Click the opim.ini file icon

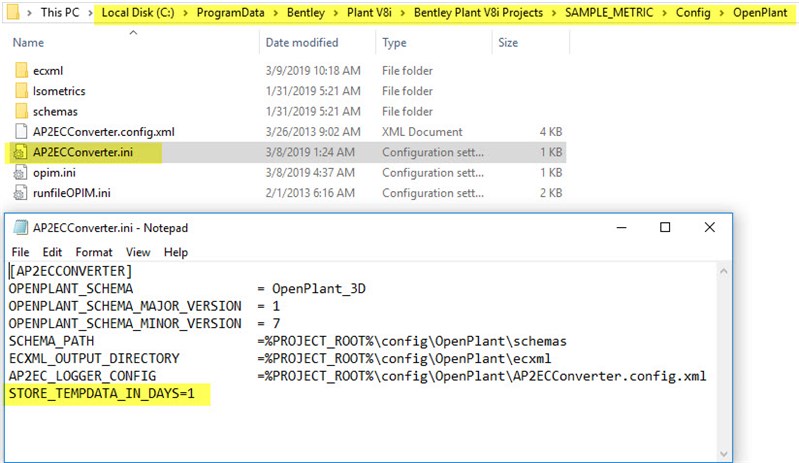point(20,172)
